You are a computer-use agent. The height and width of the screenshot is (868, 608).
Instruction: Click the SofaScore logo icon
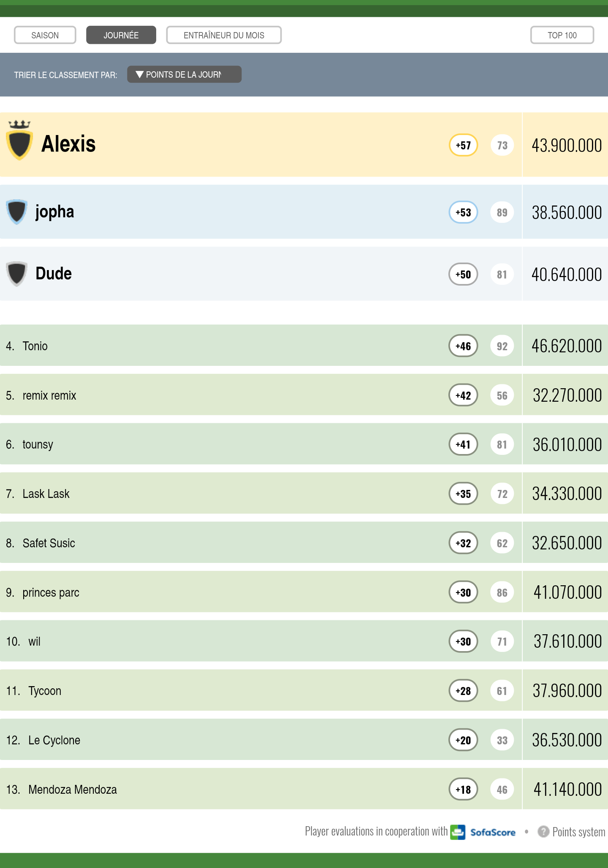(458, 832)
